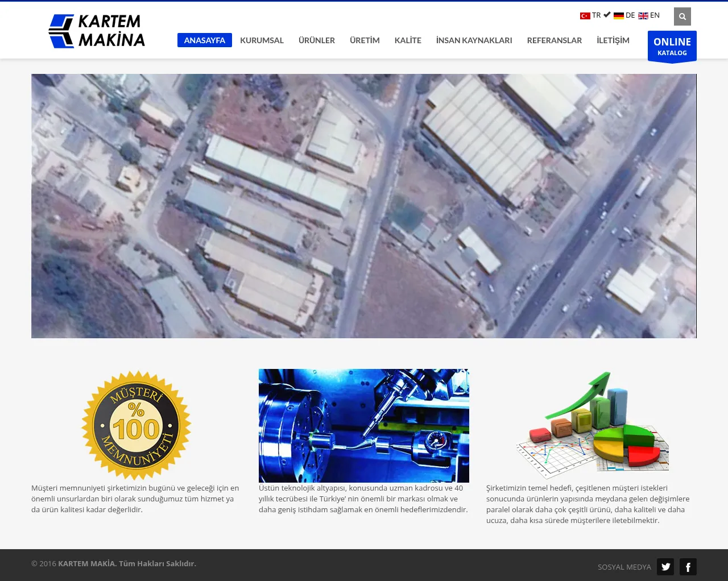Viewport: 728px width, 581px height.
Task: Open the Twitter social media icon
Action: click(x=665, y=567)
